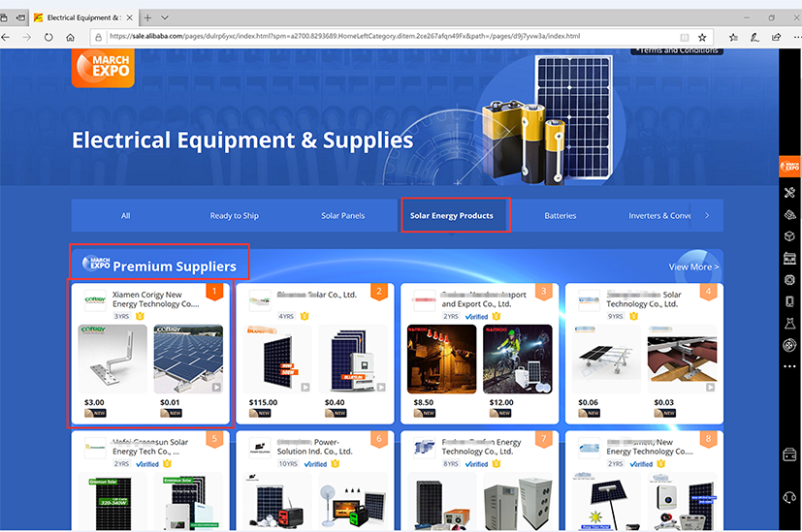Screen dimensions: 802x532
Task: Close the Electrical Equipment tab
Action: 129,17
